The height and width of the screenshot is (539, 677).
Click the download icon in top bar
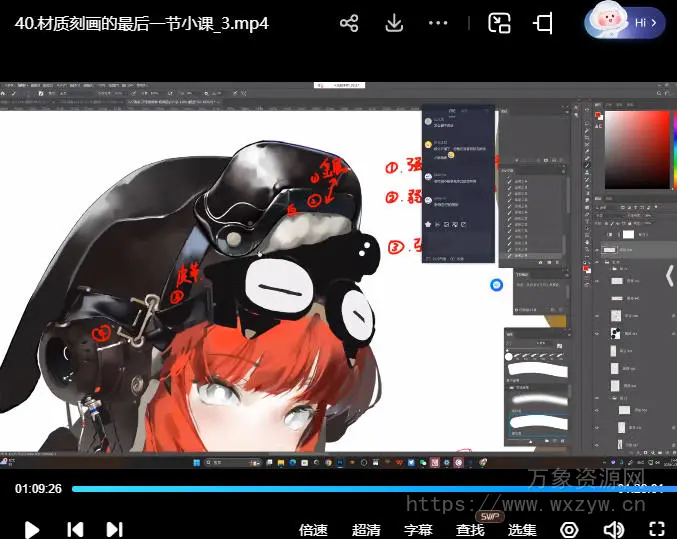(394, 23)
